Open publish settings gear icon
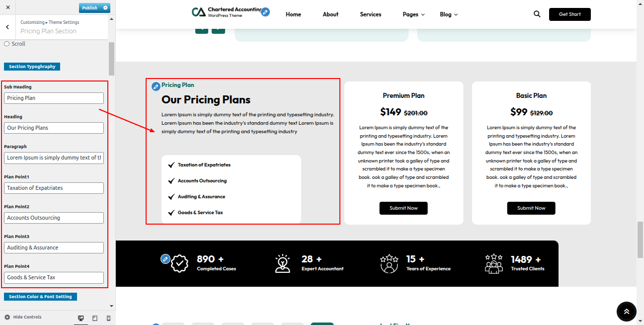Screen dimensions: 644x325 pos(105,8)
